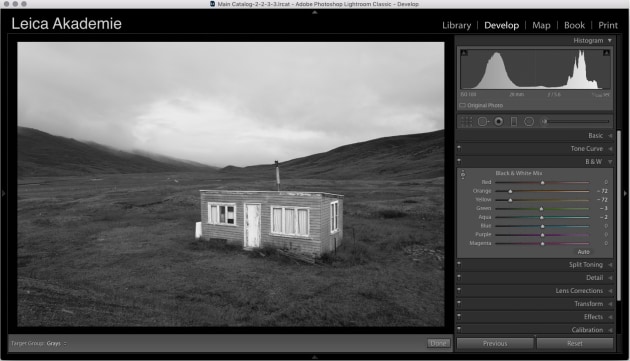Click the Yellow slider handle

[510, 200]
